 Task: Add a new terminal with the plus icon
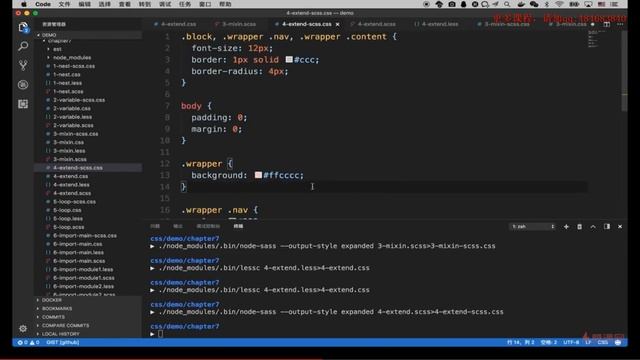coord(566,227)
